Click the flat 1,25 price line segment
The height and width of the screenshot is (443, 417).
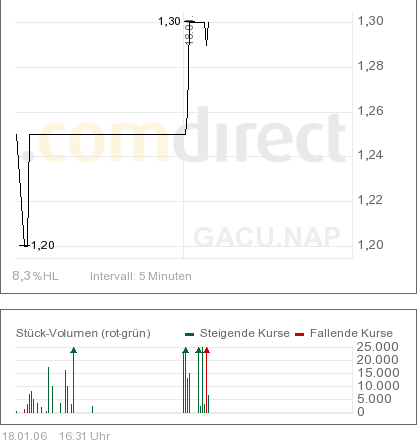coord(107,134)
